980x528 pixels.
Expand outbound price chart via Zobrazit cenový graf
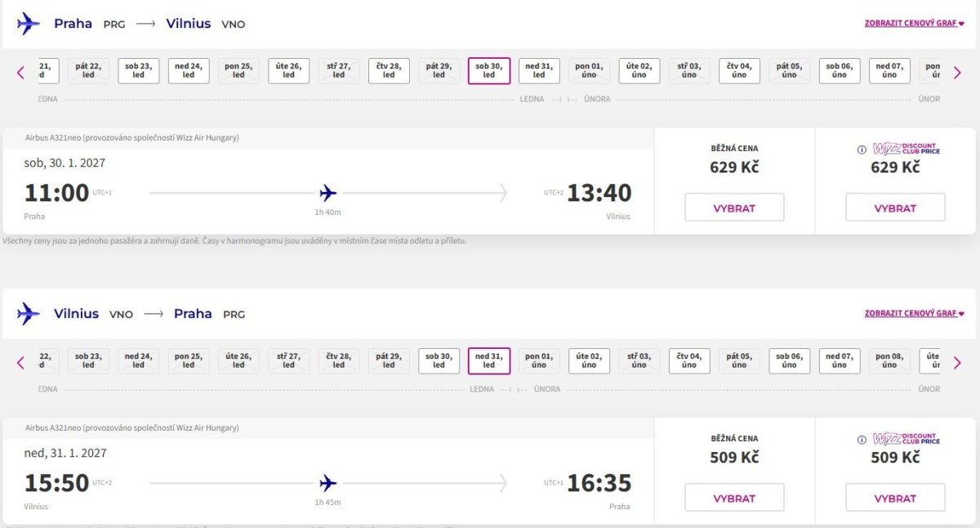pos(914,23)
